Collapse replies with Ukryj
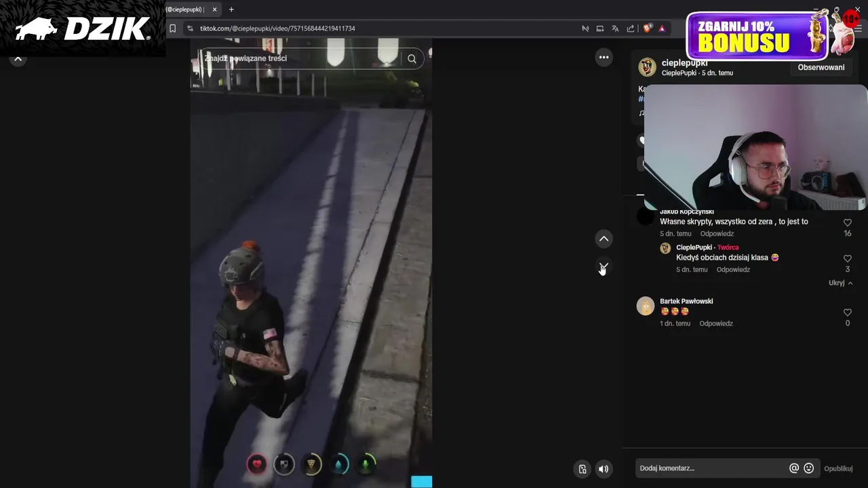The image size is (868, 488). click(x=840, y=283)
